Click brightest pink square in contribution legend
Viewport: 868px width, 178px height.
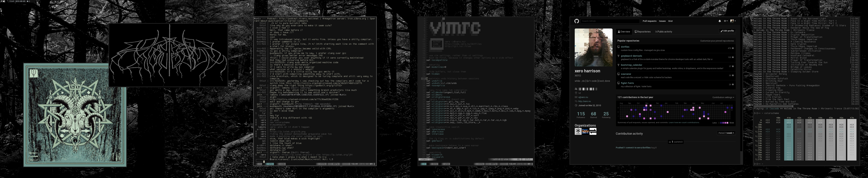[x=727, y=123]
